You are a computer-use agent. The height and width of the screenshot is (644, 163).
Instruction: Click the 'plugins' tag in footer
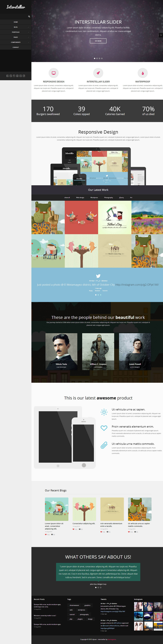pos(80,619)
